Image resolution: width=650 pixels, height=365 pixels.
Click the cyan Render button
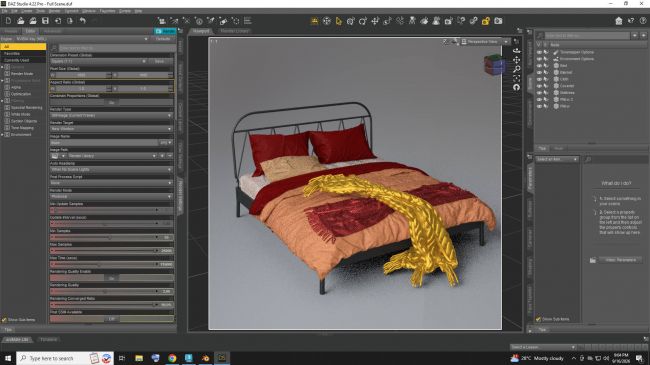click(165, 31)
